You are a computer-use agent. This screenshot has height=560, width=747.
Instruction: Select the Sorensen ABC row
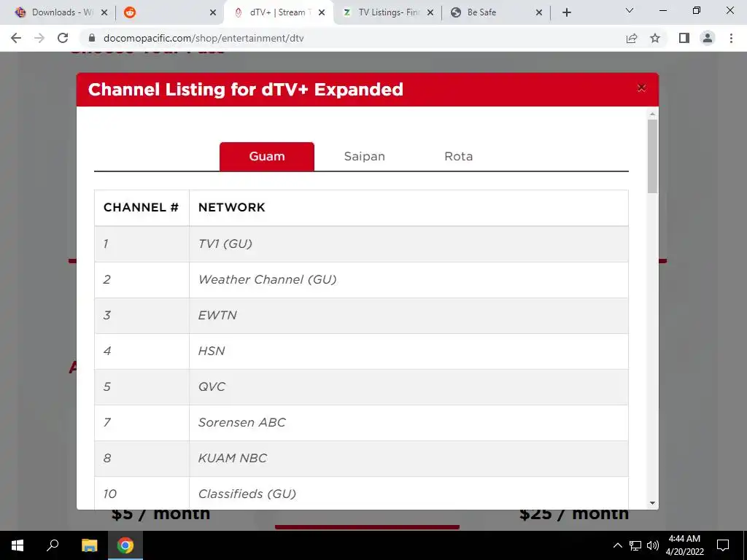click(361, 422)
